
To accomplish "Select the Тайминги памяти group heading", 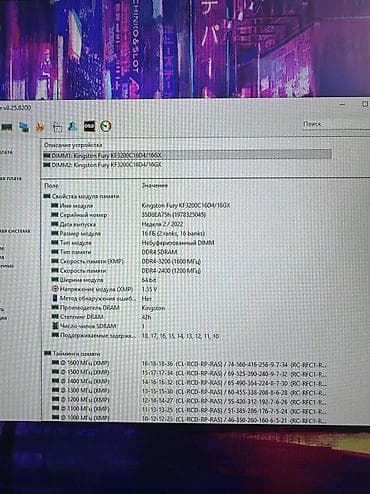I will (x=72, y=353).
